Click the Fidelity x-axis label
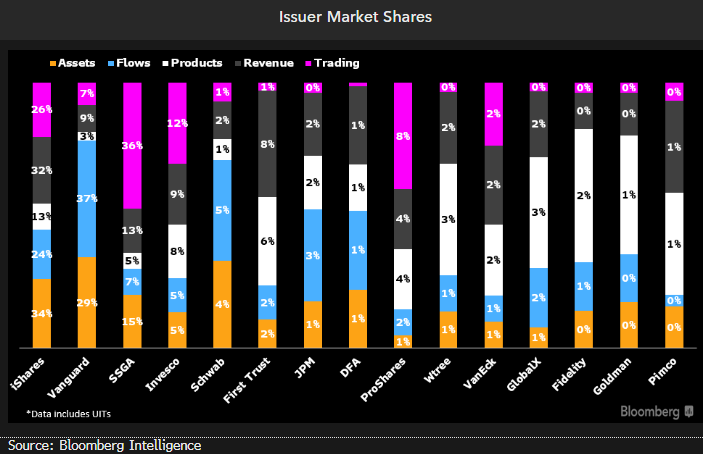The image size is (703, 454). pyautogui.click(x=578, y=375)
